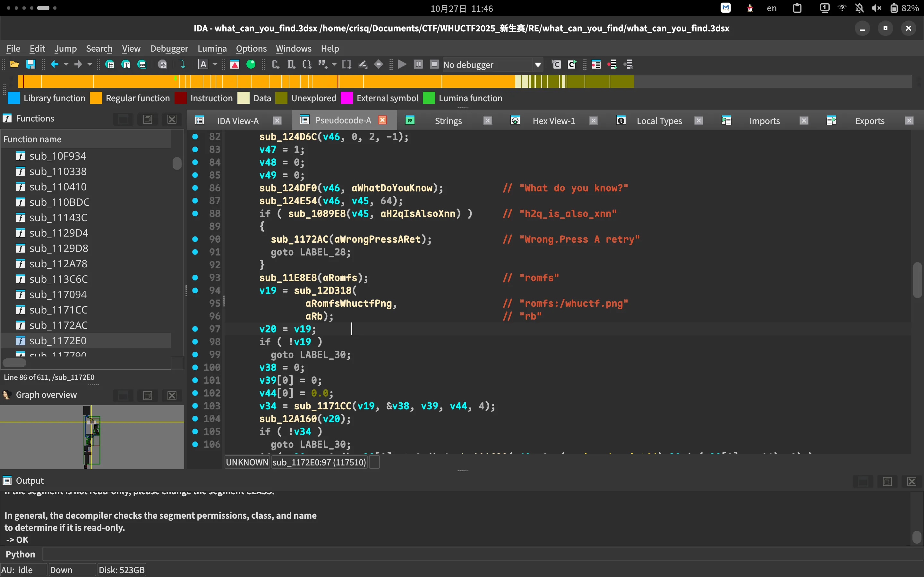Click the green circle toolbar icon
Viewport: 924px width, 577px height.
[251, 64]
